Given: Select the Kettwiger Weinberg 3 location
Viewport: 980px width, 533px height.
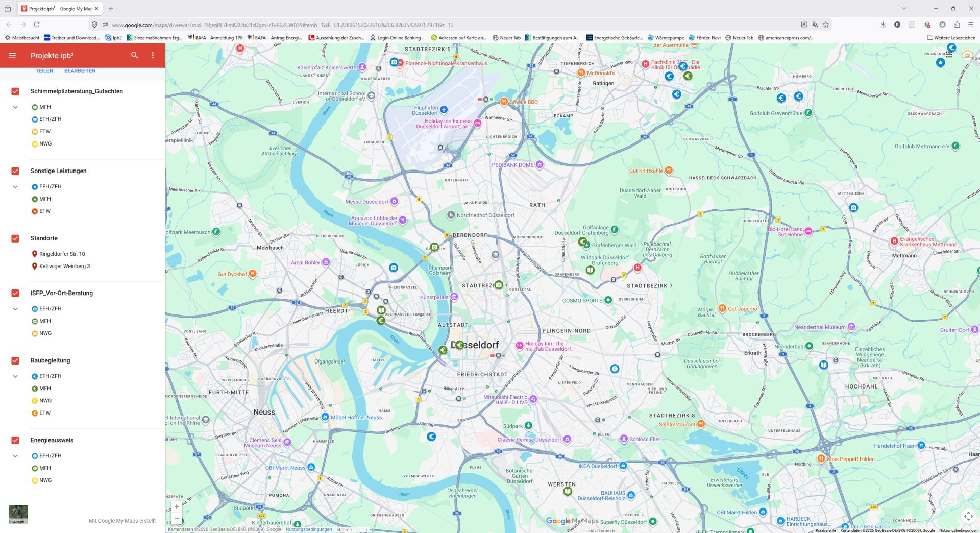Looking at the screenshot, I should tap(64, 266).
